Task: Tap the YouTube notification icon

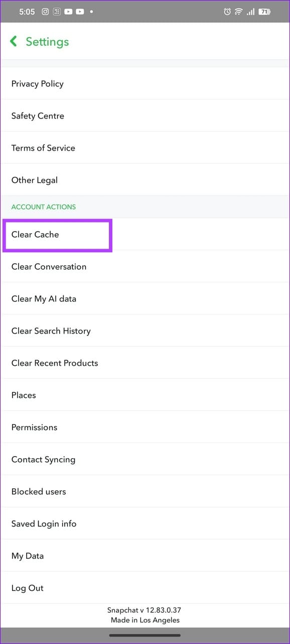Action: (x=69, y=12)
